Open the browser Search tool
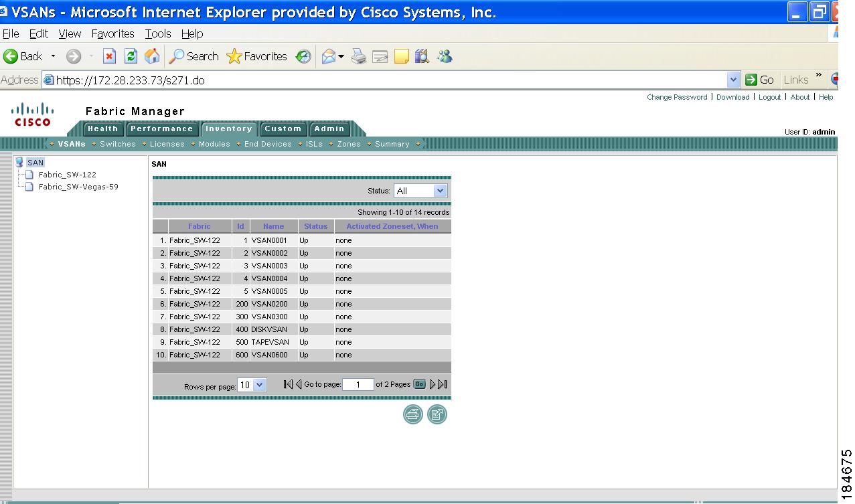The image size is (855, 504). coord(193,56)
